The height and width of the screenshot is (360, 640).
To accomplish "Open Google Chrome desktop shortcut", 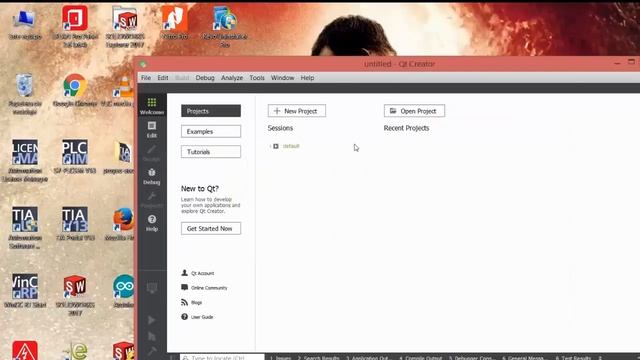I will click(x=75, y=90).
